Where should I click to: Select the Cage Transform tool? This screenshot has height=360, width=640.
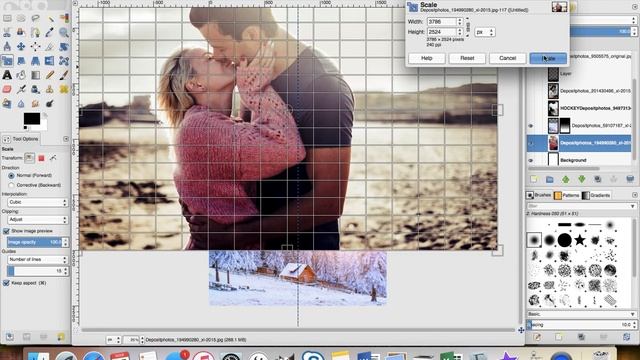[64, 61]
